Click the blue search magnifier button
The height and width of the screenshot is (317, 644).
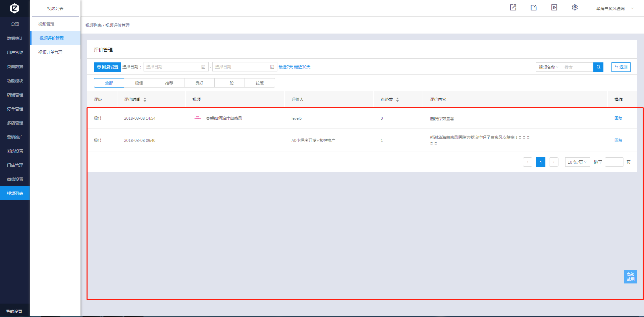tap(598, 67)
